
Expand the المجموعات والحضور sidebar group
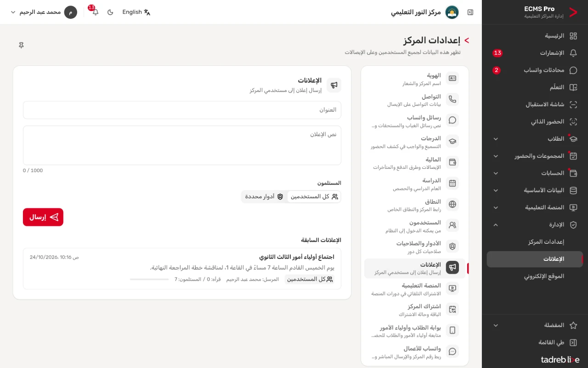535,156
